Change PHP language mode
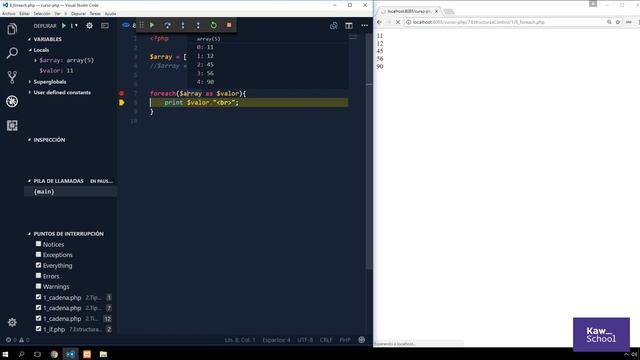Screen dimensions: 640x360 (x=345, y=340)
